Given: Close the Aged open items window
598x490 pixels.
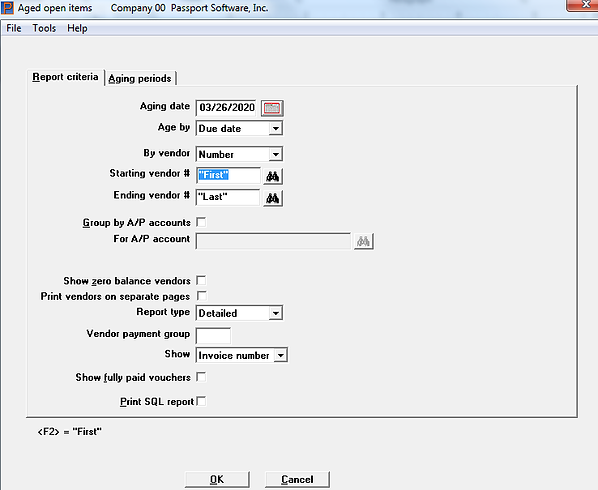Looking at the screenshot, I should click(584, 5).
